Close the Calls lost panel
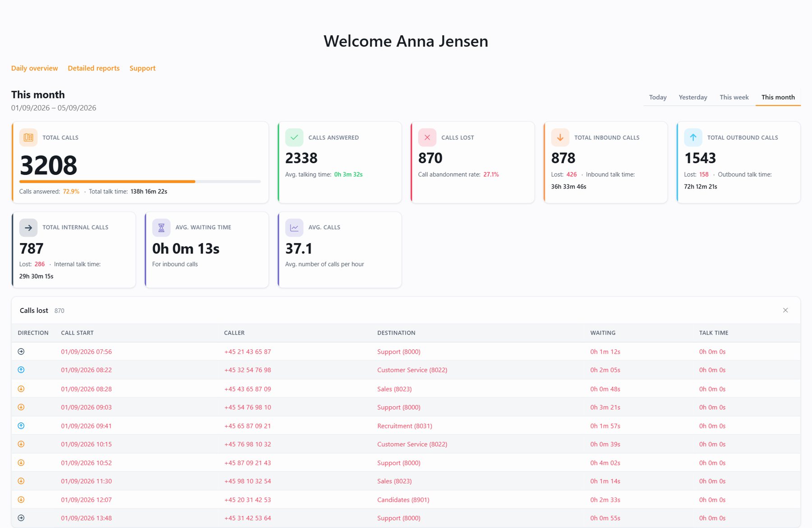The height and width of the screenshot is (528, 812). point(785,310)
